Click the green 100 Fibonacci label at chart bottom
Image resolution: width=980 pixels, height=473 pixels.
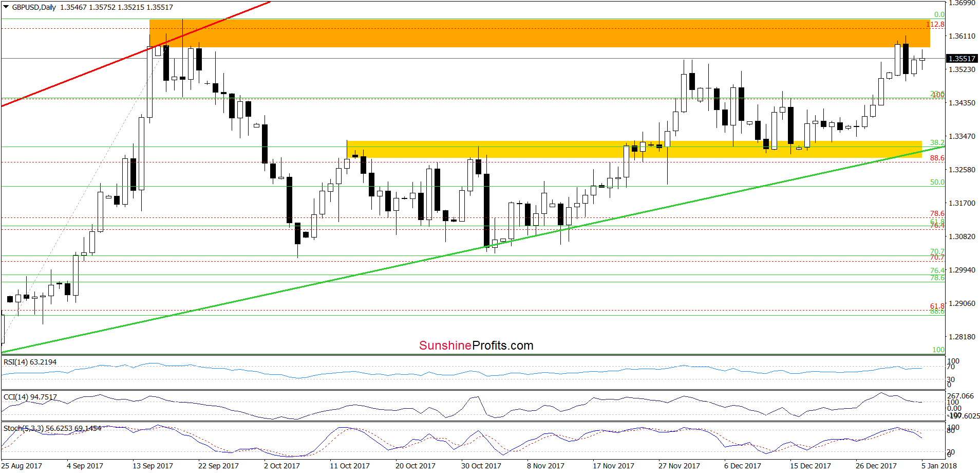(938, 350)
